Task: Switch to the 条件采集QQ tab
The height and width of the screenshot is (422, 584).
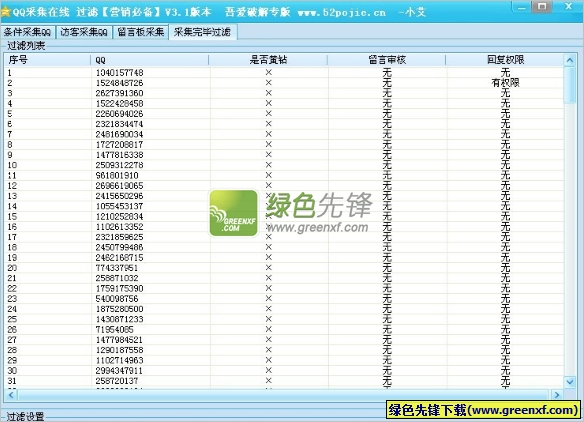Action: [x=28, y=32]
